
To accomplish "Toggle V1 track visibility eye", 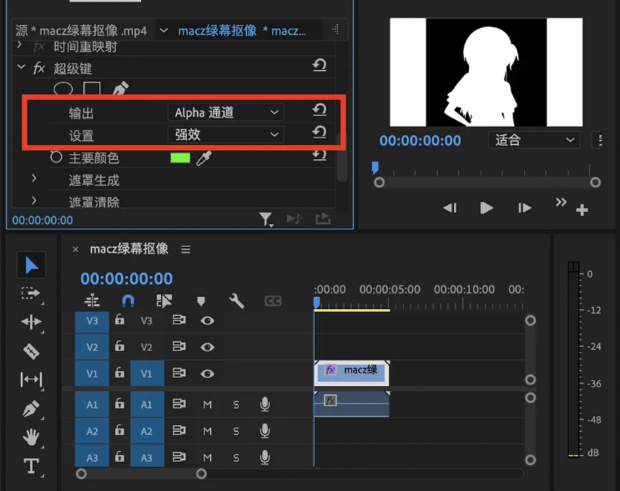I will tap(207, 374).
